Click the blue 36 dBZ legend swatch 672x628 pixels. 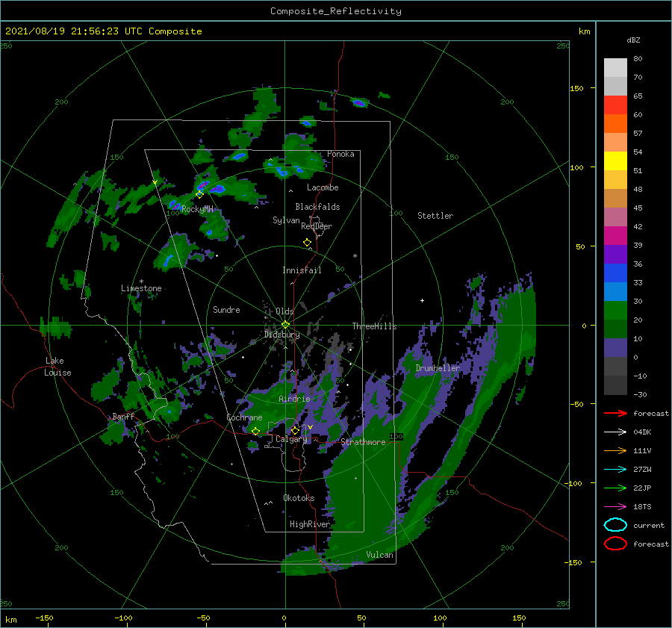pos(615,273)
